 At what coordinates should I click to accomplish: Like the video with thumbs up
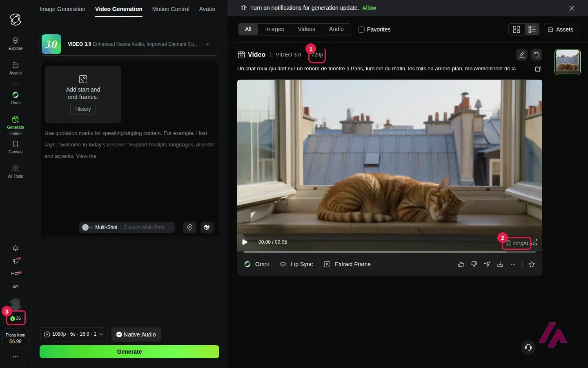point(461,265)
